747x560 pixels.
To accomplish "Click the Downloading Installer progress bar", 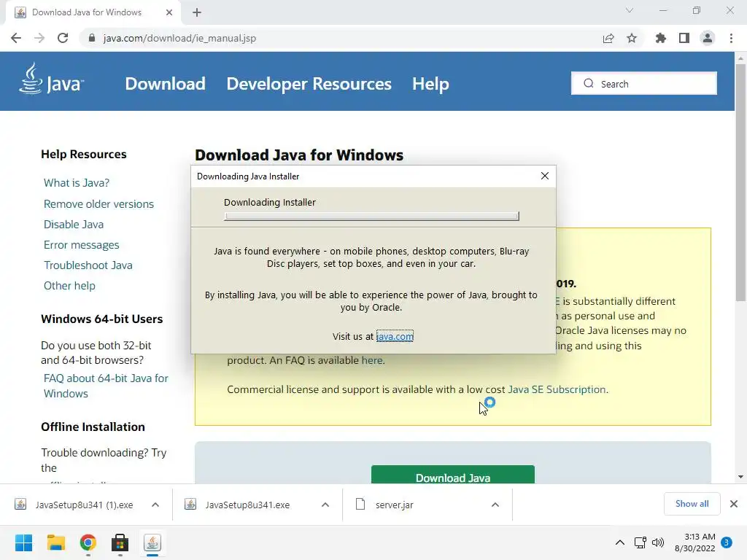I will click(371, 216).
